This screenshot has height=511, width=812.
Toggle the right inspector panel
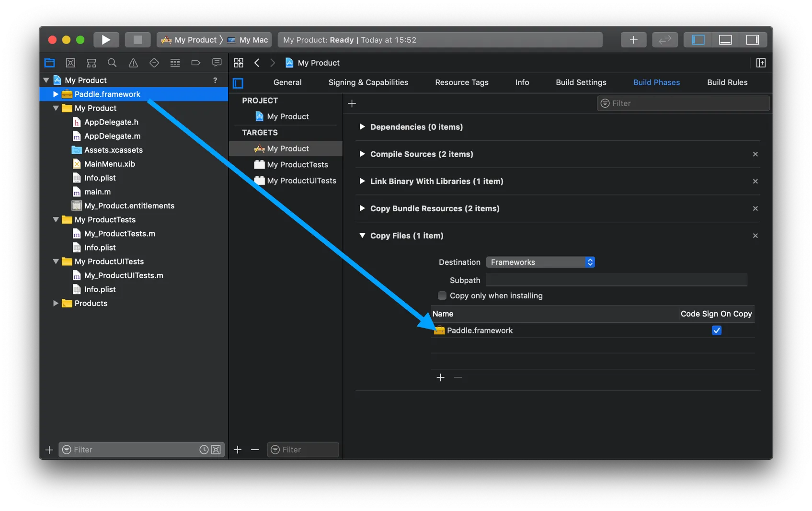coord(753,40)
